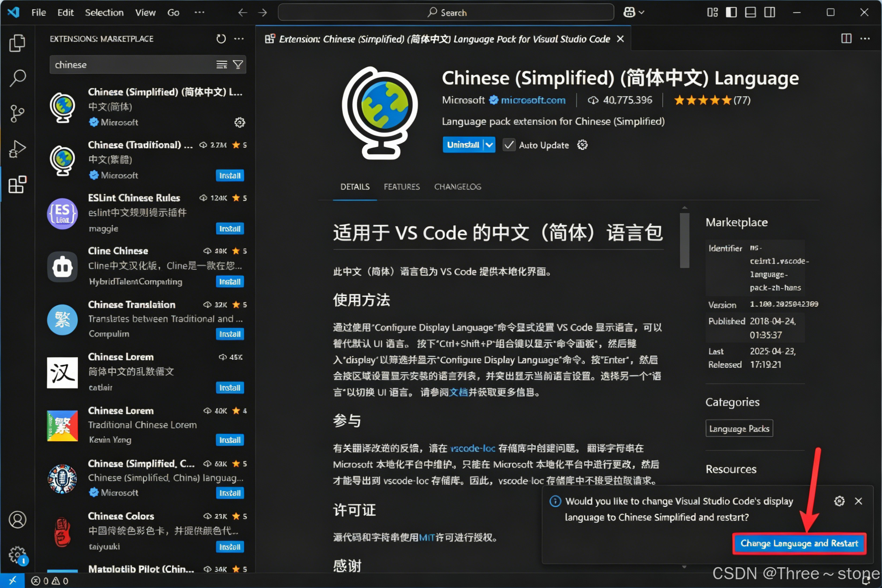Viewport: 882px width, 588px height.
Task: Click the Search icon in activity bar
Action: point(17,78)
